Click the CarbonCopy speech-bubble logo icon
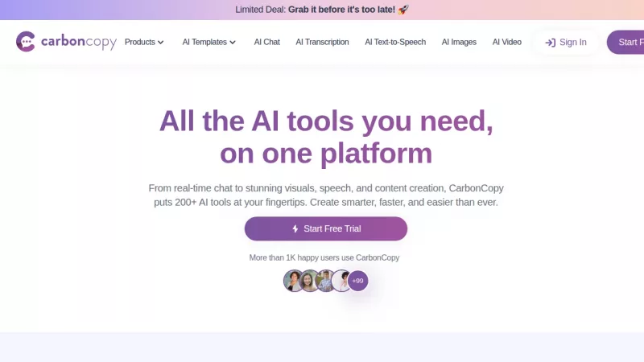This screenshot has height=362, width=644. [x=26, y=42]
